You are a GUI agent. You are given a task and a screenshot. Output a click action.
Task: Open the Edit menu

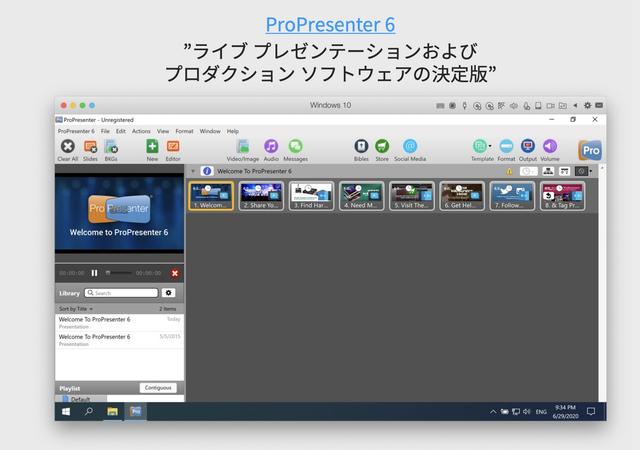(x=121, y=131)
